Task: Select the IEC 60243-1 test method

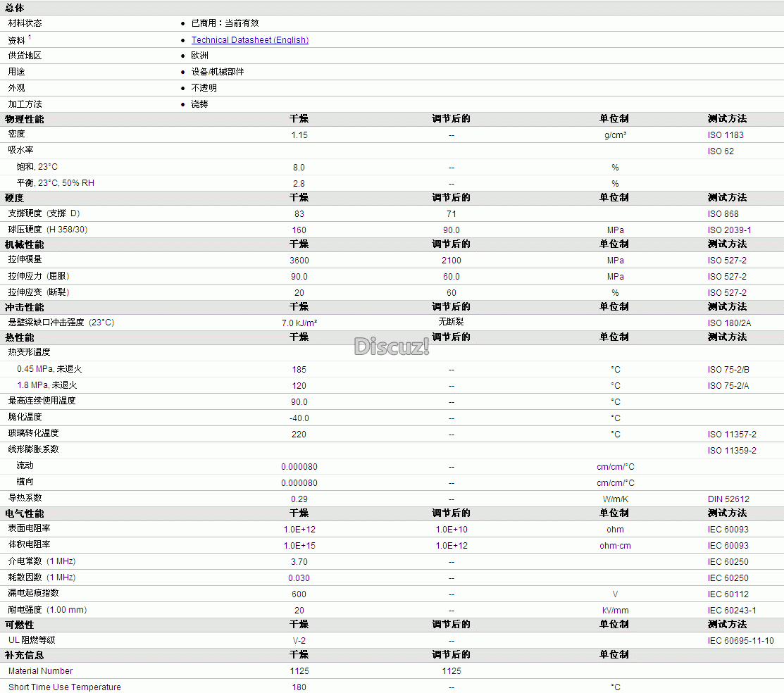Action: click(732, 611)
